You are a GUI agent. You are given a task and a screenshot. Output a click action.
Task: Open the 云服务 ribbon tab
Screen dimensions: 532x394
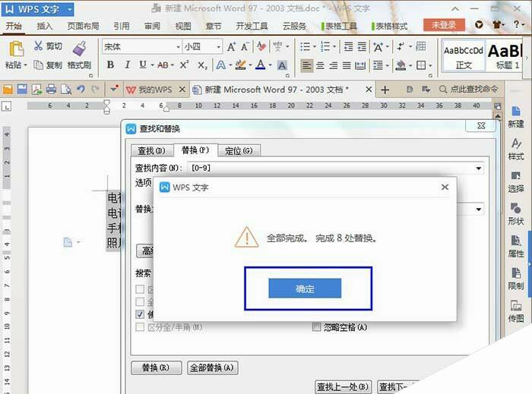294,26
